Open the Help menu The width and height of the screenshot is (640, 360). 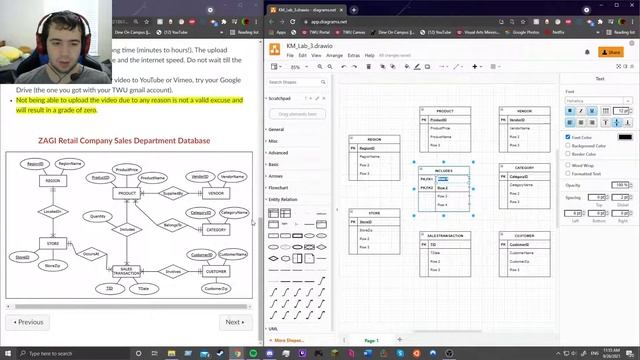click(x=369, y=55)
